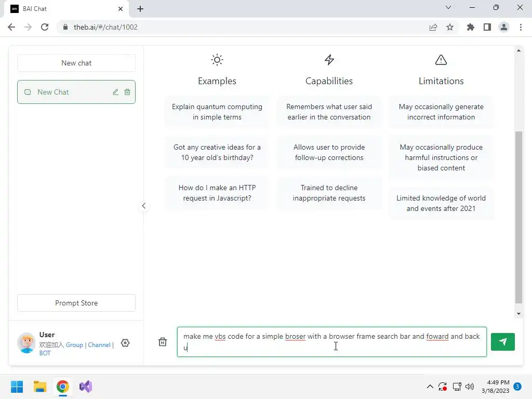The height and width of the screenshot is (399, 532).
Task: Click the user avatar picture
Action: (x=26, y=343)
